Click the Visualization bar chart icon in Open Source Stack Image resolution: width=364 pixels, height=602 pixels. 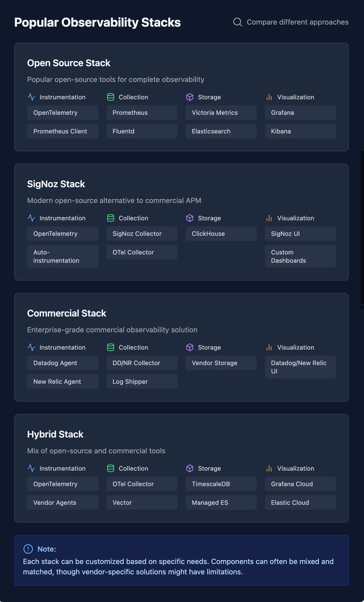click(269, 97)
